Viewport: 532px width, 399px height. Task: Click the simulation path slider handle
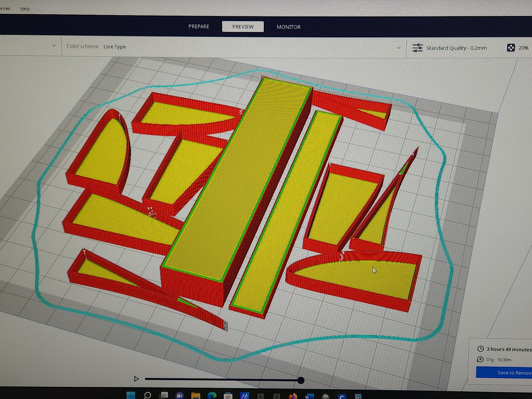pos(301,381)
